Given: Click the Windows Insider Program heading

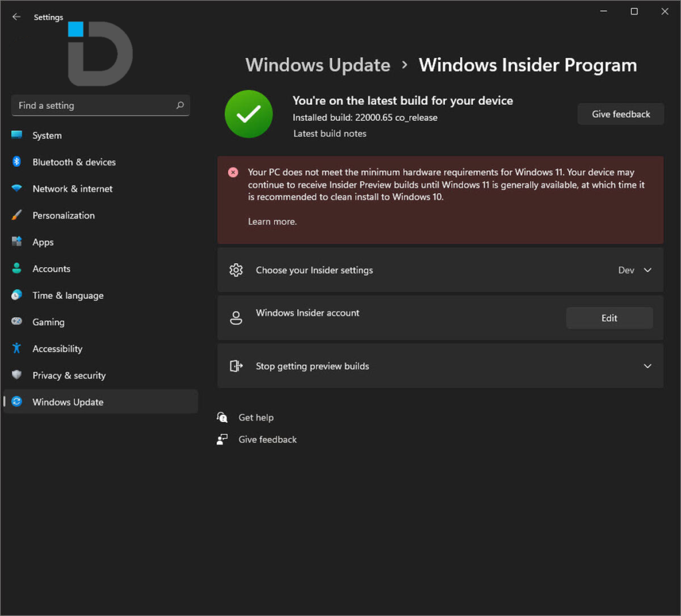Looking at the screenshot, I should point(527,65).
